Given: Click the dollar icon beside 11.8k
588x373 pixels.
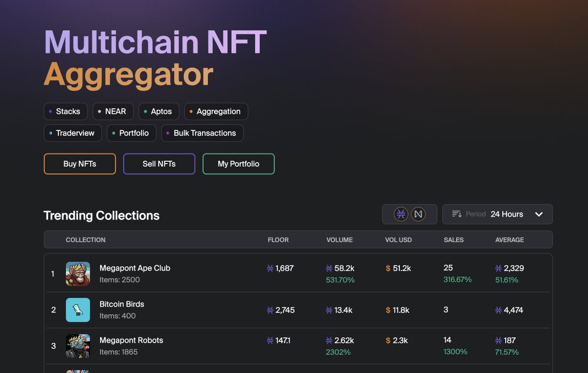Looking at the screenshot, I should pyautogui.click(x=388, y=310).
